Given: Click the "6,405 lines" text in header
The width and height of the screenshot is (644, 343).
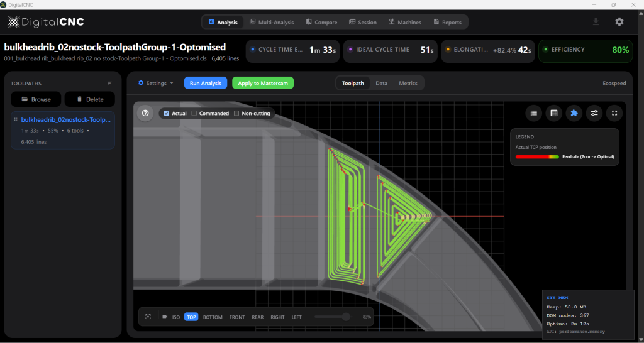Looking at the screenshot, I should (225, 58).
